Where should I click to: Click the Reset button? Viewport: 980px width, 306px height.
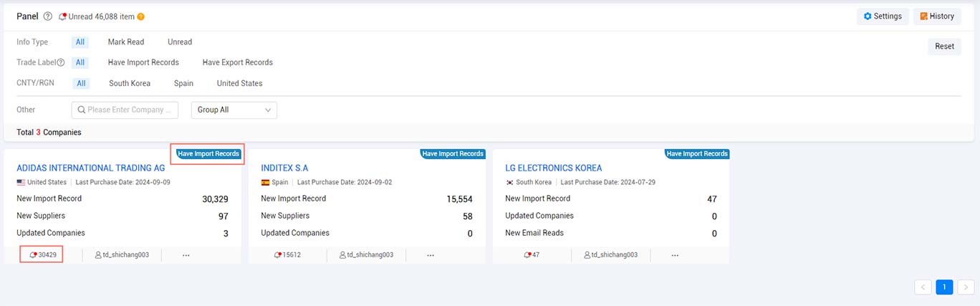click(944, 47)
